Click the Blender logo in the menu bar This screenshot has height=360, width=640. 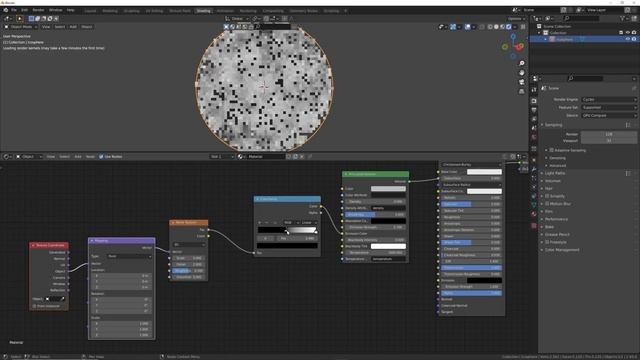click(x=6, y=10)
